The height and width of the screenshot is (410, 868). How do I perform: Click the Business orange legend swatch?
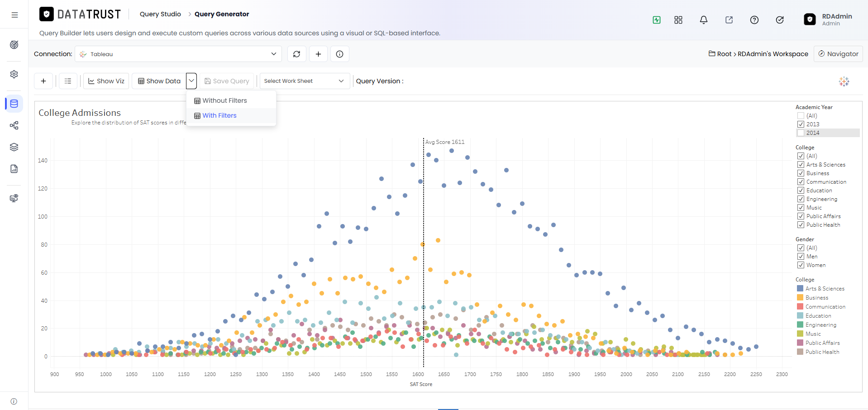pyautogui.click(x=800, y=298)
